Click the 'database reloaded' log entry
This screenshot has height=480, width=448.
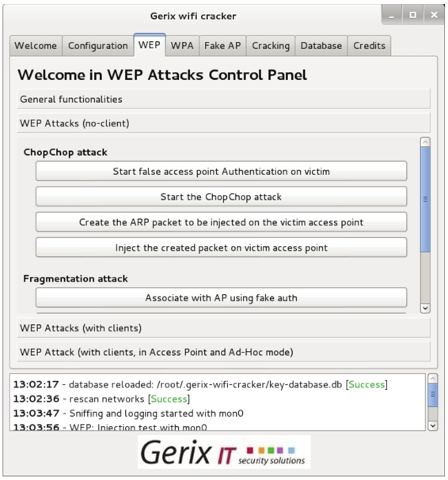[200, 384]
